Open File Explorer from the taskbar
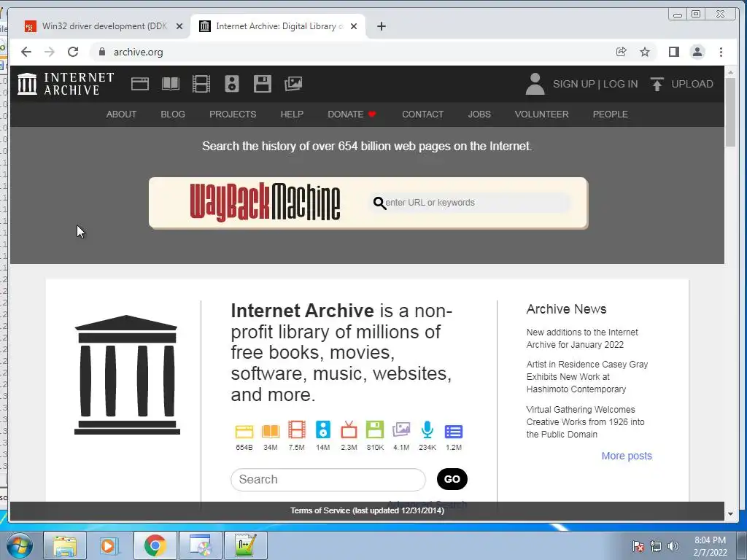747x560 pixels. click(x=65, y=545)
